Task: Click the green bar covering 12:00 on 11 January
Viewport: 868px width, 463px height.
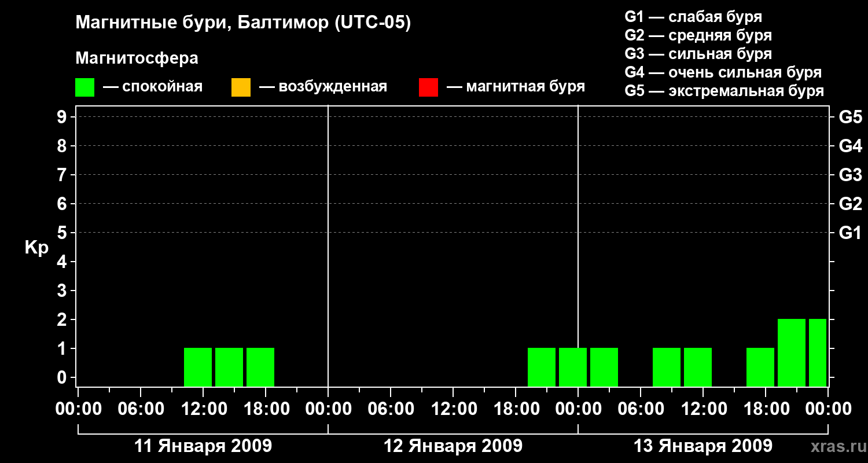Action: (198, 367)
